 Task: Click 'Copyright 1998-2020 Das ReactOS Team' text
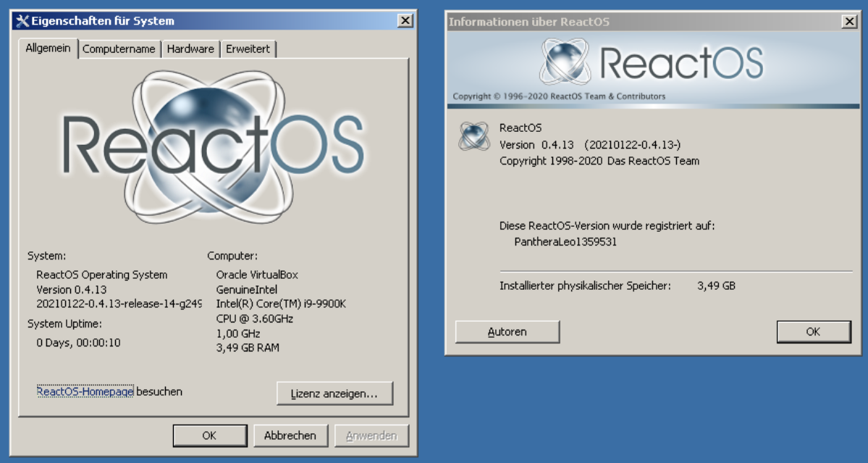599,161
